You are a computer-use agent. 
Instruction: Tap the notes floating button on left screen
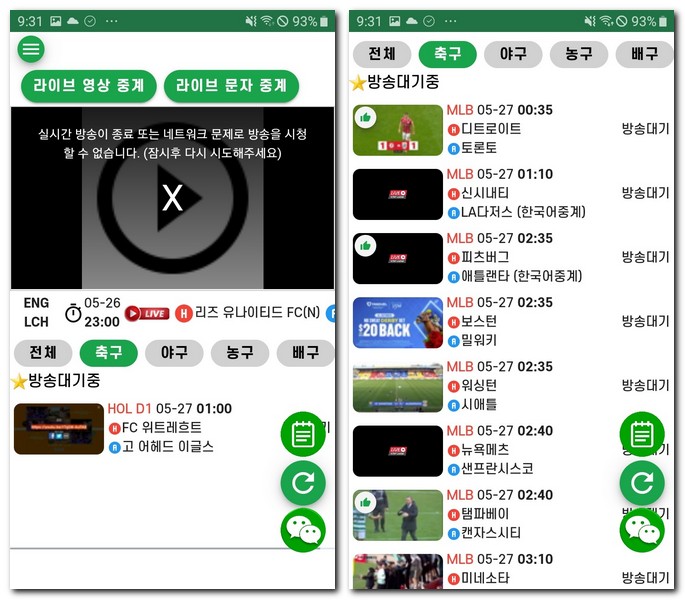pyautogui.click(x=303, y=434)
